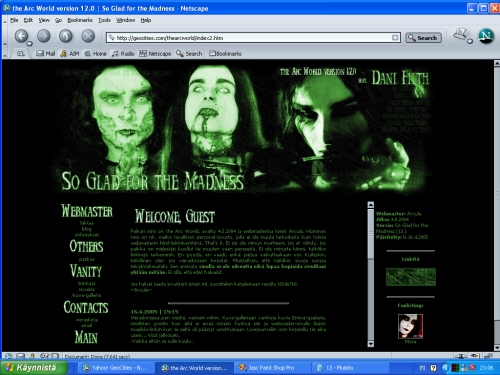
Task: Follow the Webmaster heading link
Action: pyautogui.click(x=87, y=211)
